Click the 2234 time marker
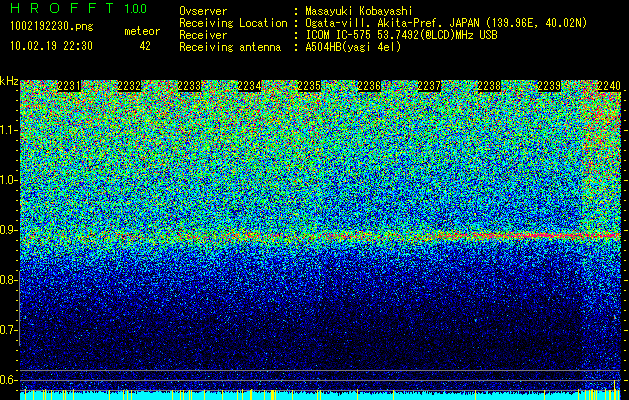 pyautogui.click(x=249, y=86)
